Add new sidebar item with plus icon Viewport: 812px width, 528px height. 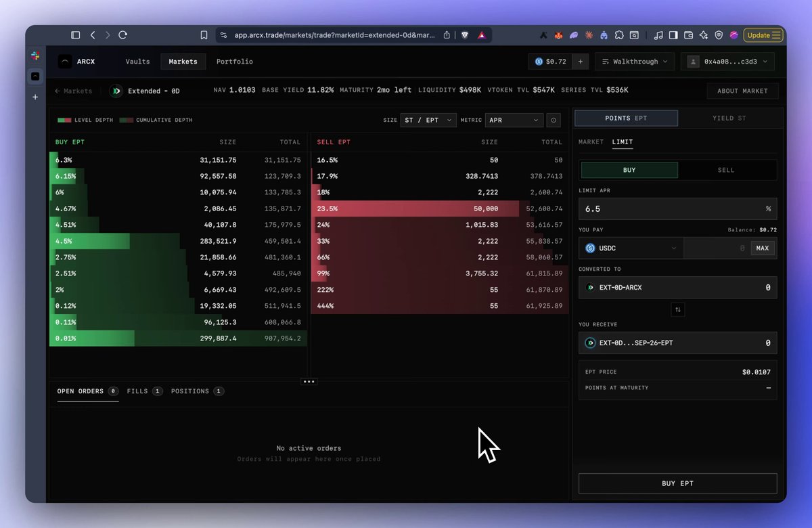35,97
